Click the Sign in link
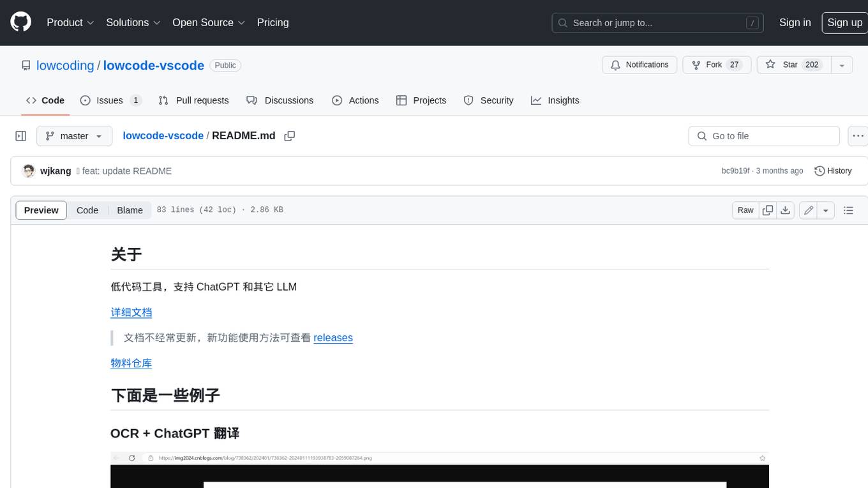Screen dimensions: 868x488 tap(795, 22)
